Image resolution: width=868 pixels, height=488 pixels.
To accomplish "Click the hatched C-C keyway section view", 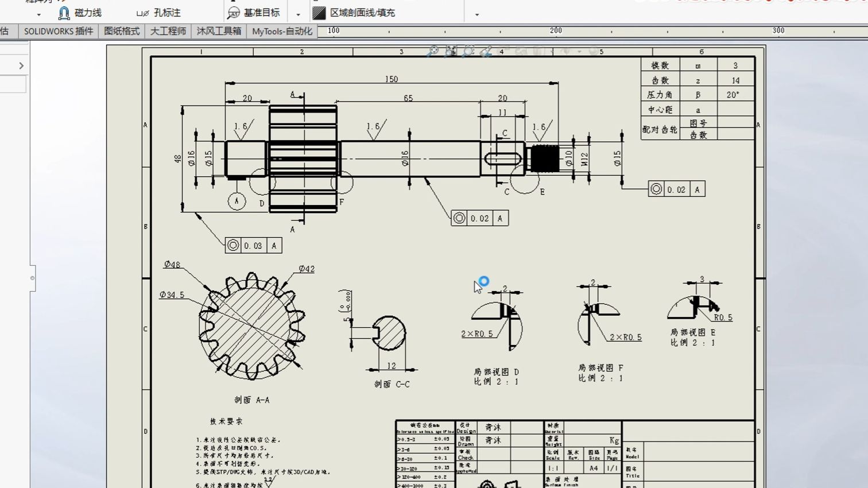I will point(389,333).
